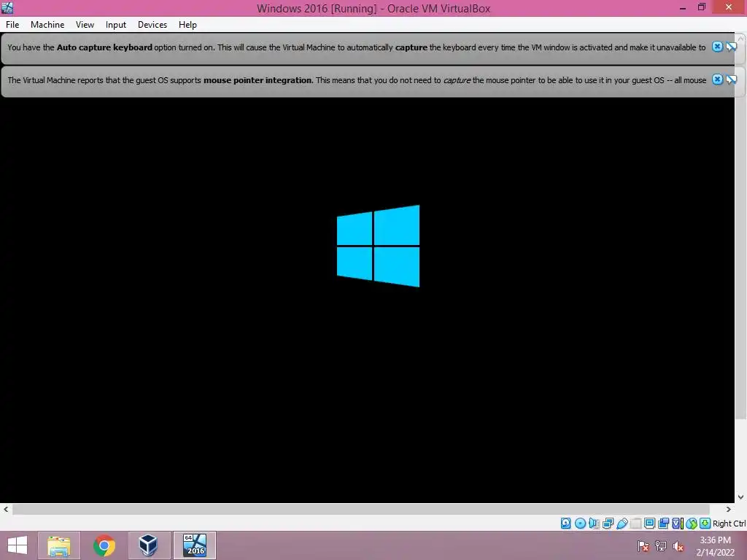Click the horizontal scrollbar thumb
Image resolution: width=747 pixels, height=560 pixels.
[x=360, y=509]
